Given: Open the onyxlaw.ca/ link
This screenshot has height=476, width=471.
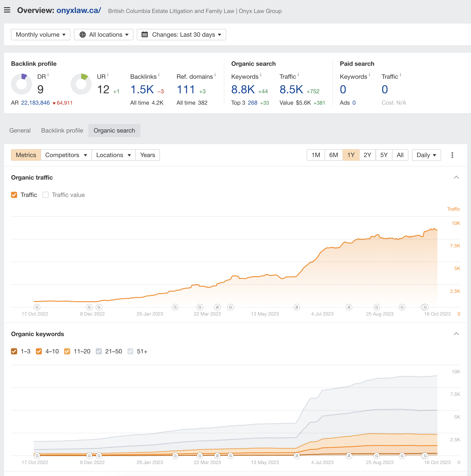Looking at the screenshot, I should click(x=78, y=10).
